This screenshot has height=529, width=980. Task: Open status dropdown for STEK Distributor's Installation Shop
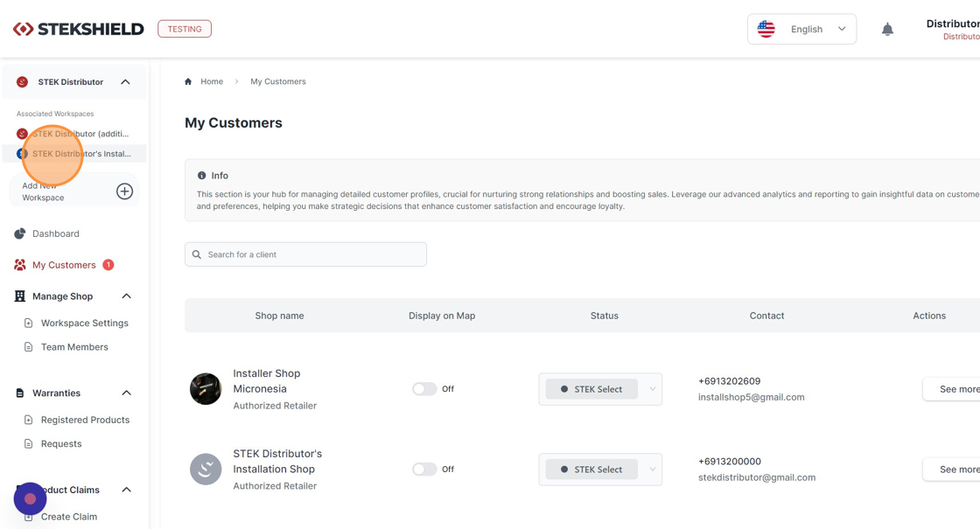600,469
